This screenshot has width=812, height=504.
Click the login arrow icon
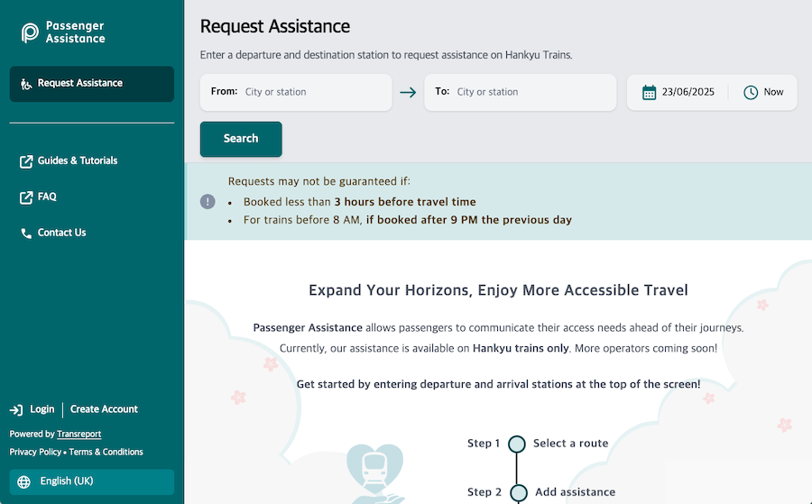point(16,410)
